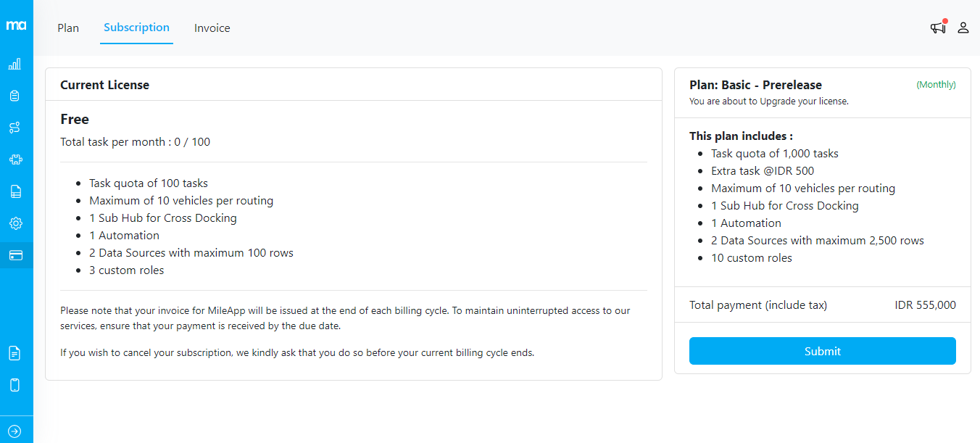Click the red notification dot on megaphone
The width and height of the screenshot is (980, 443).
tap(944, 21)
